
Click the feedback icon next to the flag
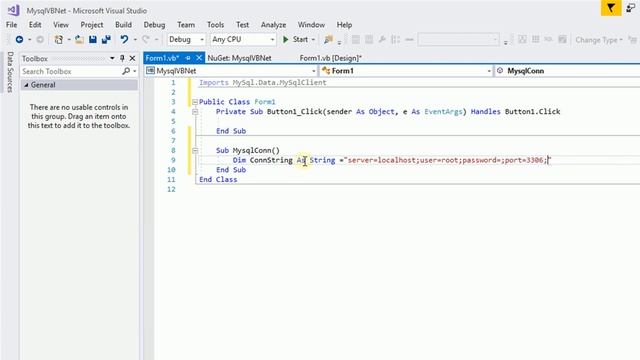coord(631,8)
